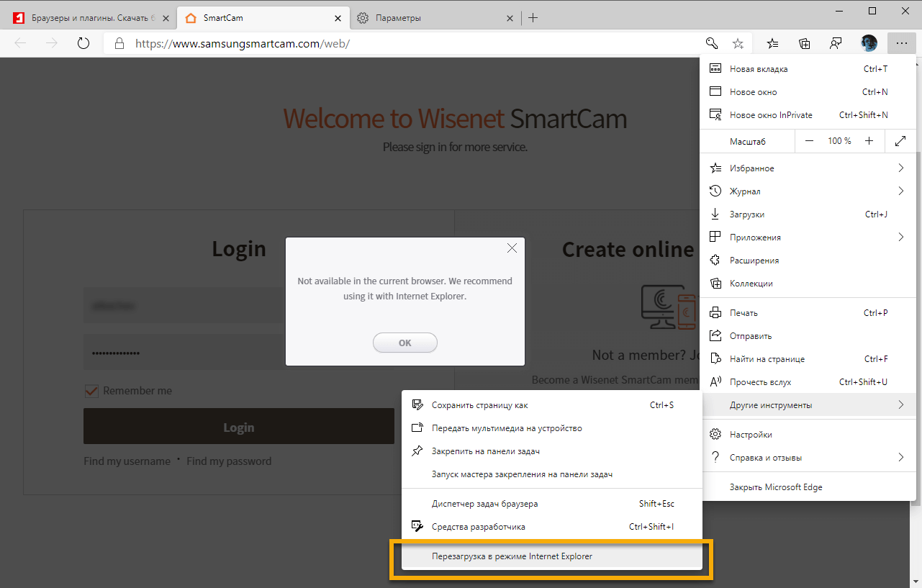The width and height of the screenshot is (922, 588).
Task: Add this page to favorites star
Action: [x=738, y=43]
